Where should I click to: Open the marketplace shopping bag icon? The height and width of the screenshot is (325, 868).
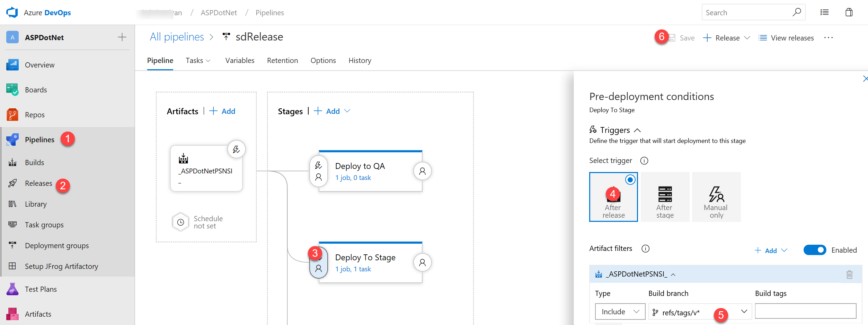tap(849, 12)
